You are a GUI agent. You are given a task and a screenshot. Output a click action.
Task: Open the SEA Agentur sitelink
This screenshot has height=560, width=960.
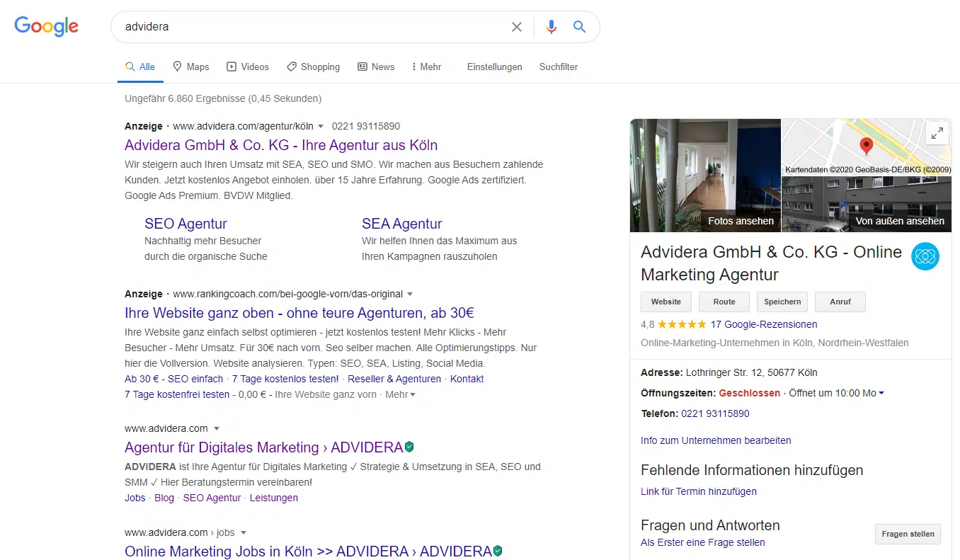pos(402,224)
